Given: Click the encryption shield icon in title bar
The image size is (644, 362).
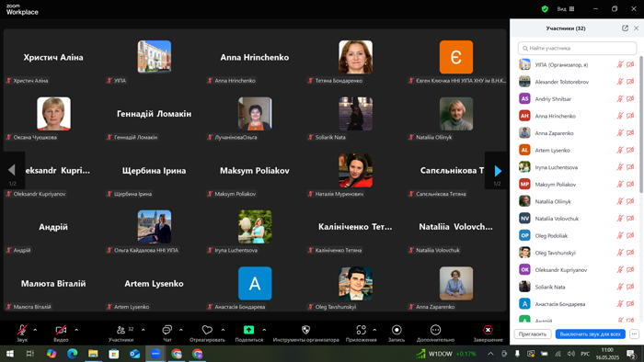Looking at the screenshot, I should 545,8.
